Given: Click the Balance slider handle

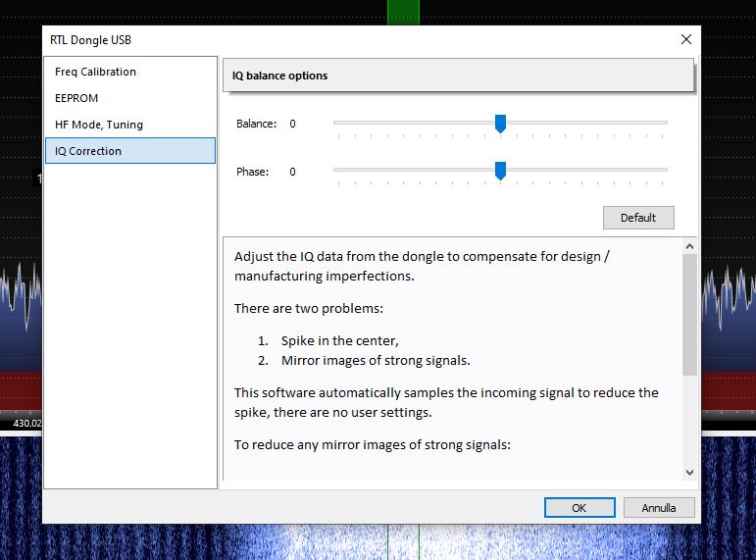Looking at the screenshot, I should (x=500, y=124).
